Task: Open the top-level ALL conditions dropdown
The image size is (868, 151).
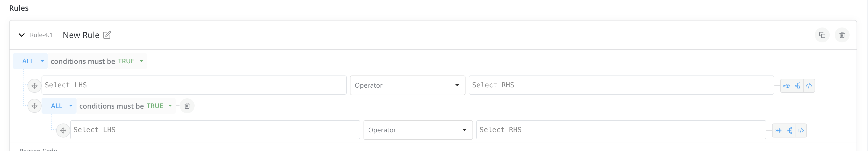Action: pos(33,61)
